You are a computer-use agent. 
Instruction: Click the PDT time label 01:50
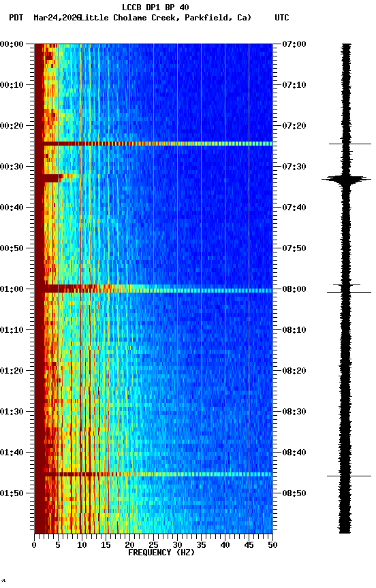click(12, 493)
